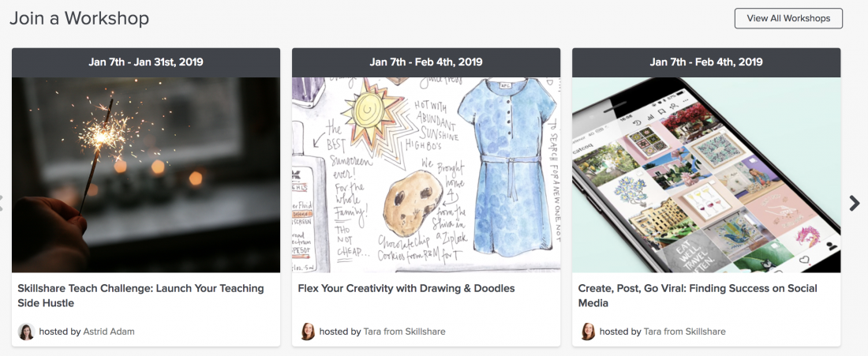868x356 pixels.
Task: Click date header above Drawing & Doodles card
Action: pos(426,62)
